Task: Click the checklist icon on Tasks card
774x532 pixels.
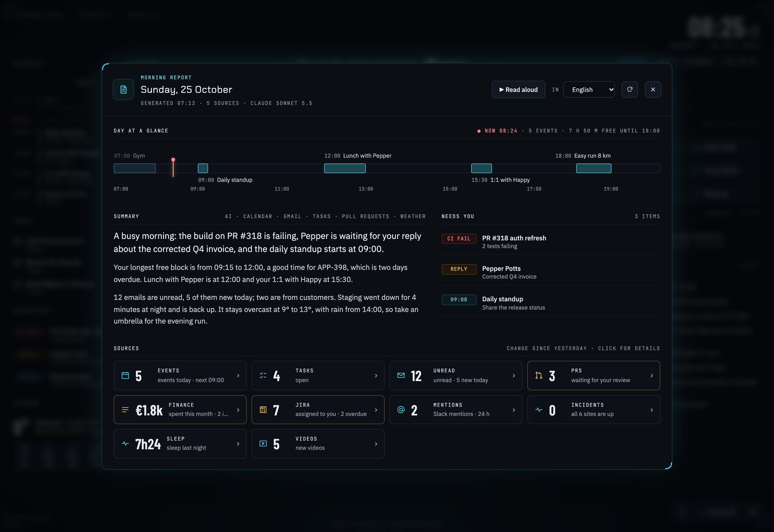Action: (x=263, y=376)
